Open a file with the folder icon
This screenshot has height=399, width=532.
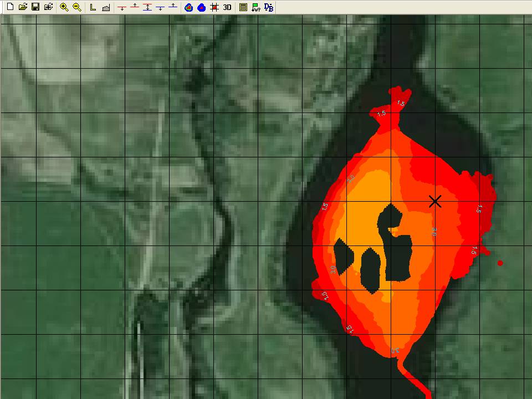coord(22,7)
